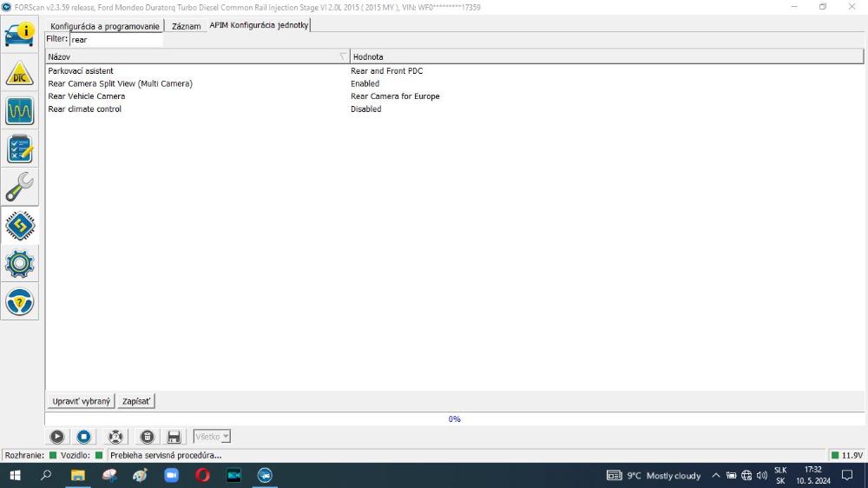Switch to Konfigurácia a programovanie tab
Viewport: 868px width, 488px height.
[x=105, y=26]
